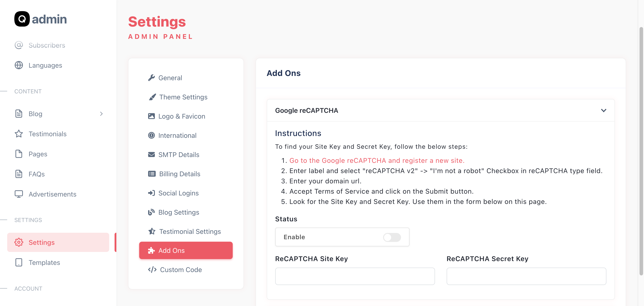Select Billing Details in settings menu

point(179,174)
